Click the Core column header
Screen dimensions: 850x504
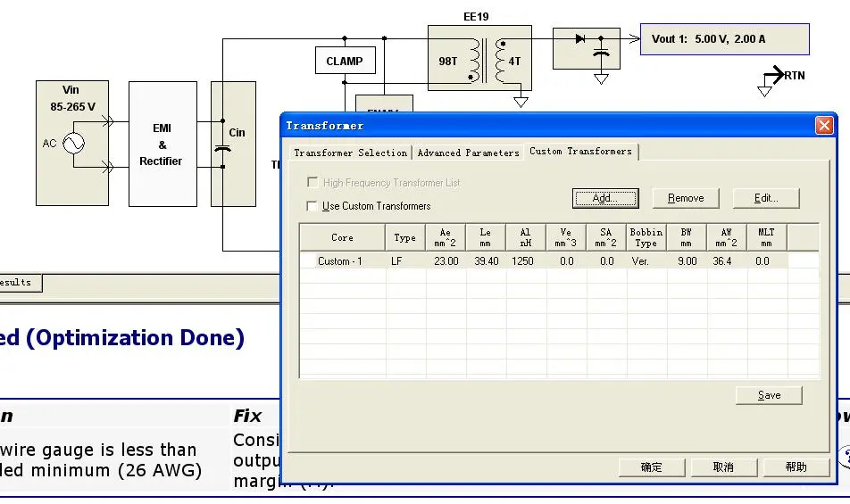point(342,237)
